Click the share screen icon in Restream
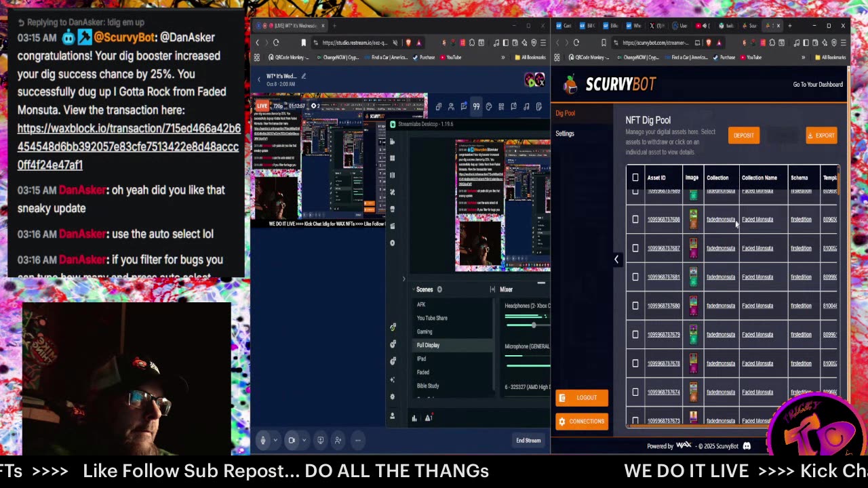868x488 pixels. coord(321,441)
